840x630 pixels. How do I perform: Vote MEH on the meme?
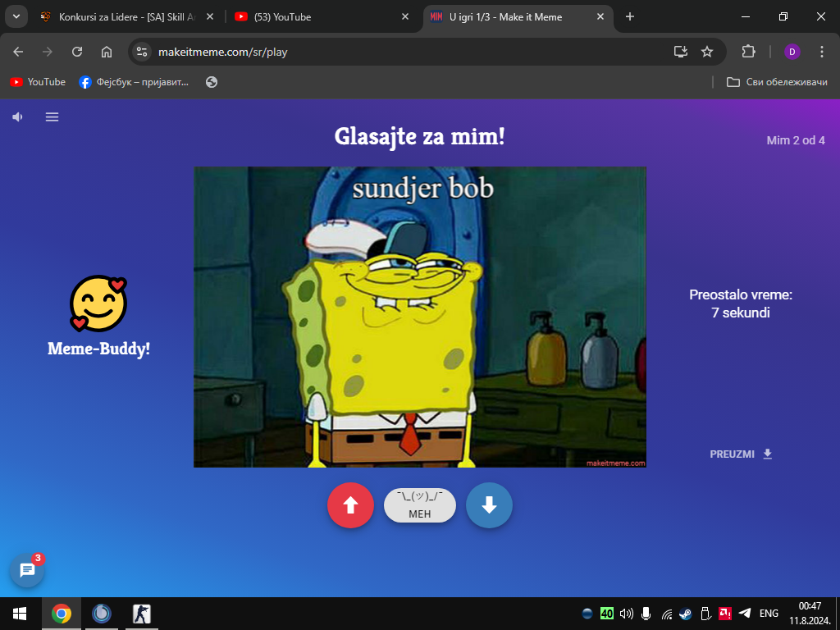pos(420,505)
